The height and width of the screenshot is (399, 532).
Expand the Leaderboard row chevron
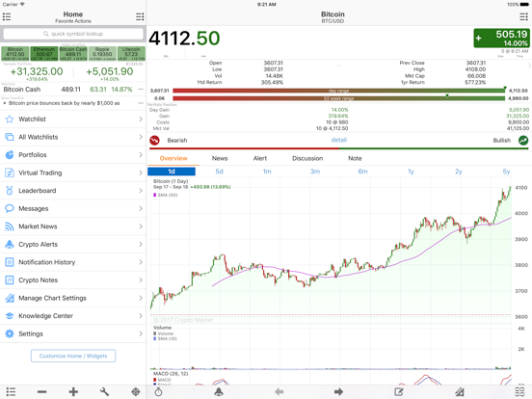pos(141,191)
